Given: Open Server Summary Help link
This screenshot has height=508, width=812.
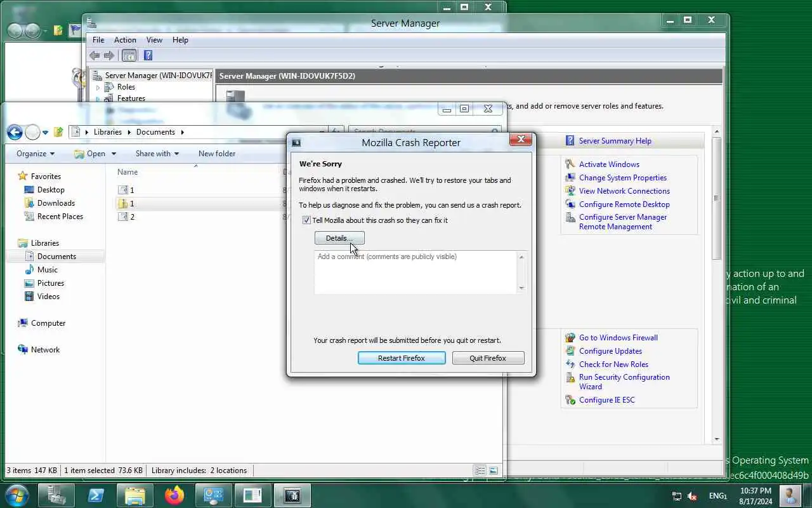Looking at the screenshot, I should click(x=615, y=141).
